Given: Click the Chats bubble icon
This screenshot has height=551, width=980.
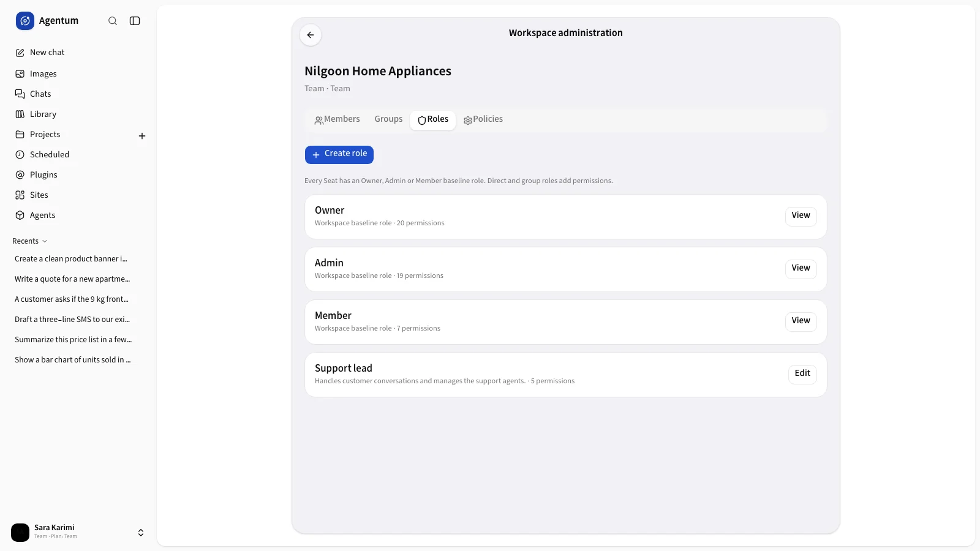Looking at the screenshot, I should [20, 94].
